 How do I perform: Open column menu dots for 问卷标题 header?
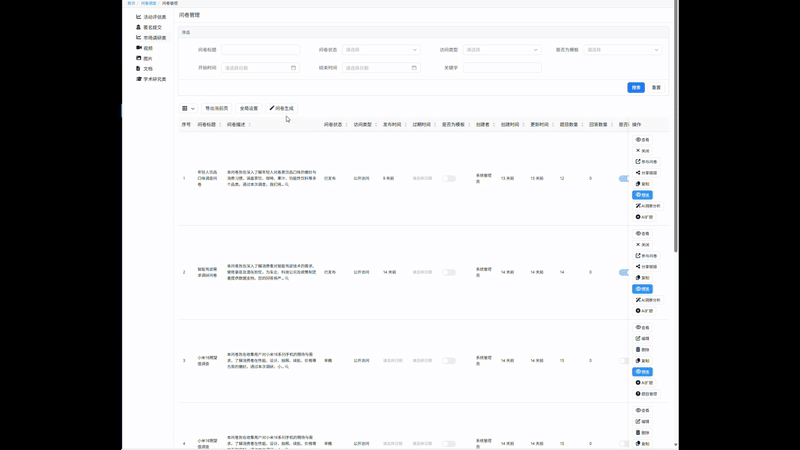220,124
